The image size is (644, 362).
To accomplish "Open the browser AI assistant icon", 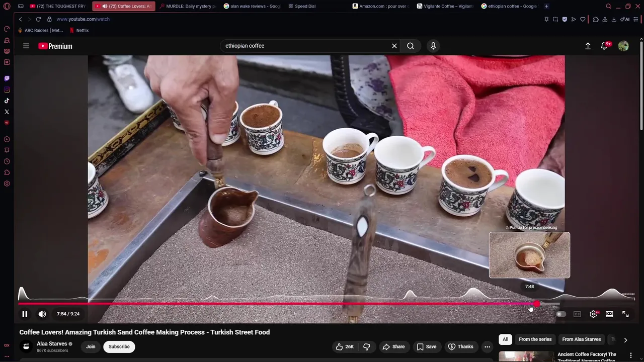I will 625,19.
